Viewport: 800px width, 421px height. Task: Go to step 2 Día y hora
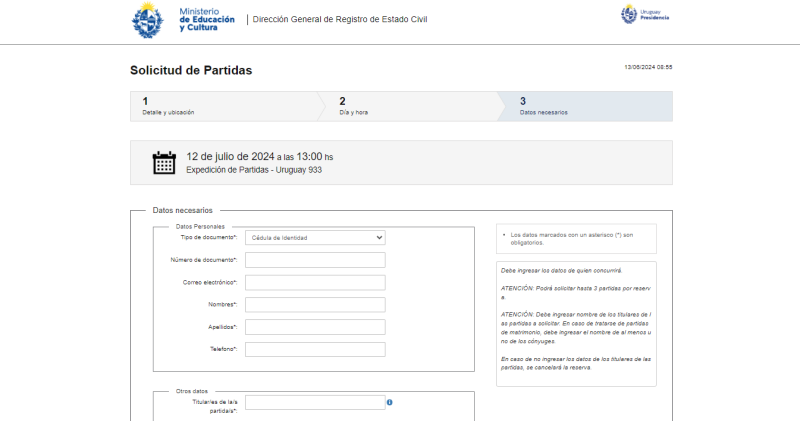click(x=410, y=106)
